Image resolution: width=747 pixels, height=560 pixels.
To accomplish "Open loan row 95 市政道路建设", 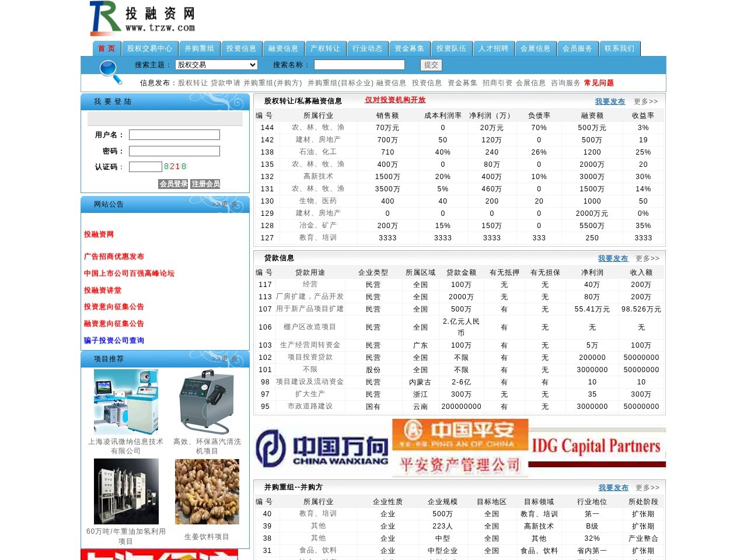I will click(x=310, y=406).
